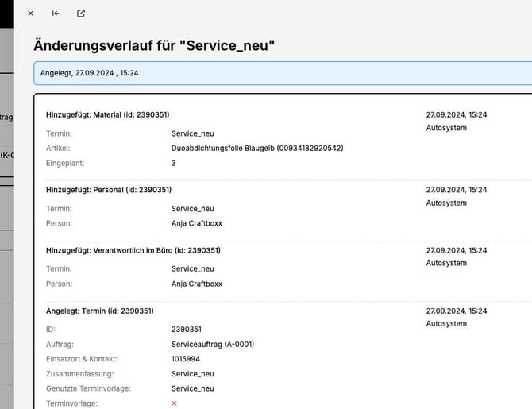This screenshot has height=409, width=532.
Task: Open the change history in a new window
Action: 81,14
